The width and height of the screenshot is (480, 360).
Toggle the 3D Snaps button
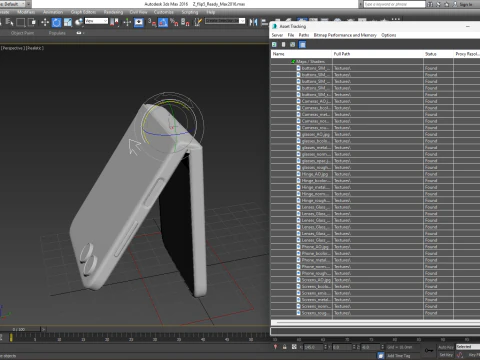152,22
